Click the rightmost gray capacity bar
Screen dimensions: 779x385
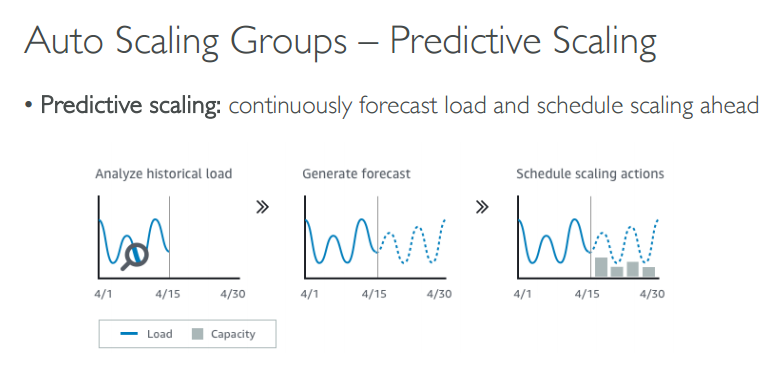649,272
